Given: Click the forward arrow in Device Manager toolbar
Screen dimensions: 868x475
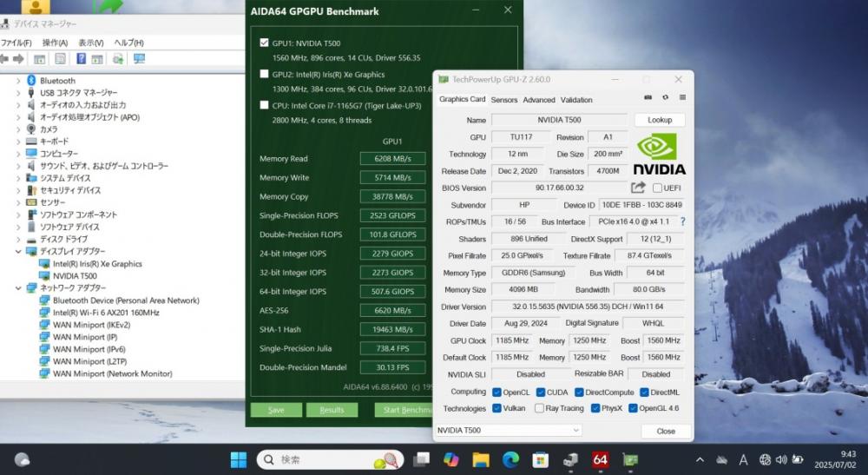Looking at the screenshot, I should click(x=18, y=59).
